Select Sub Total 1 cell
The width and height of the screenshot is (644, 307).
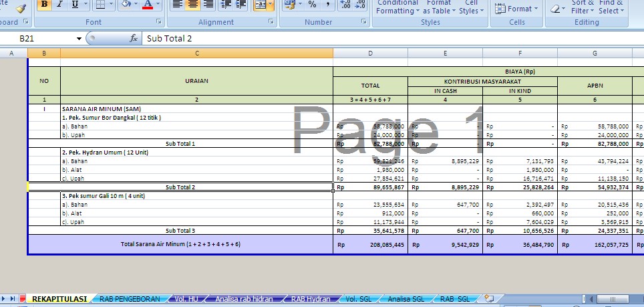tap(180, 144)
